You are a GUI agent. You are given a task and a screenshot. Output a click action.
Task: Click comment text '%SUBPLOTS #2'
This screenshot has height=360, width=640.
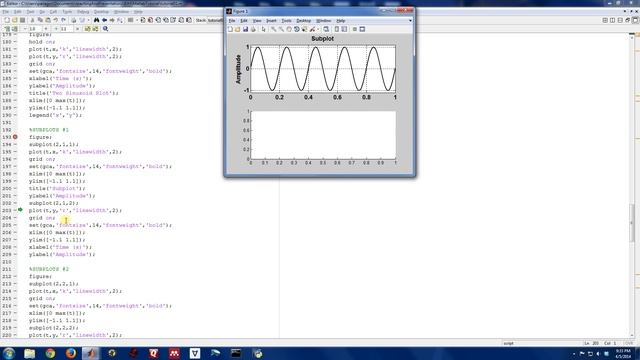(49, 269)
